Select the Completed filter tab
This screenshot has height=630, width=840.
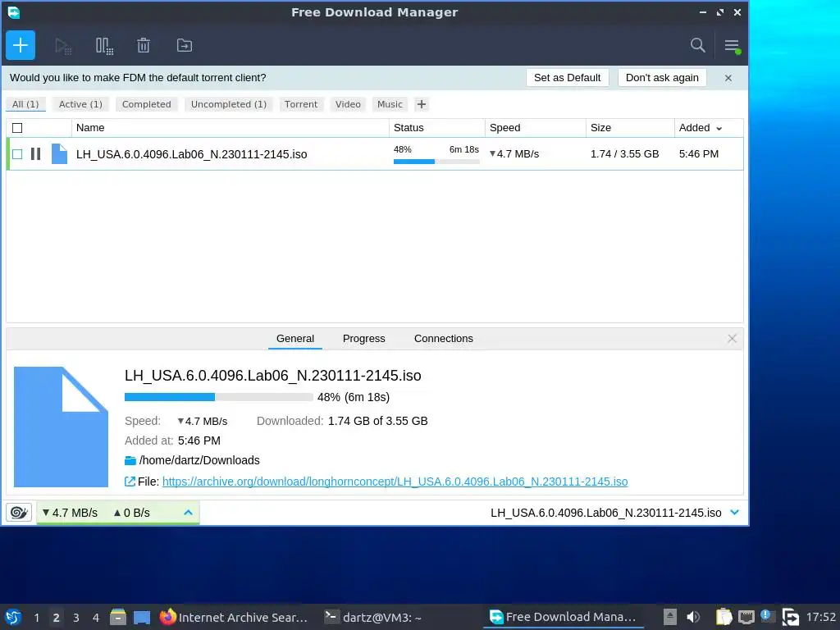click(146, 104)
